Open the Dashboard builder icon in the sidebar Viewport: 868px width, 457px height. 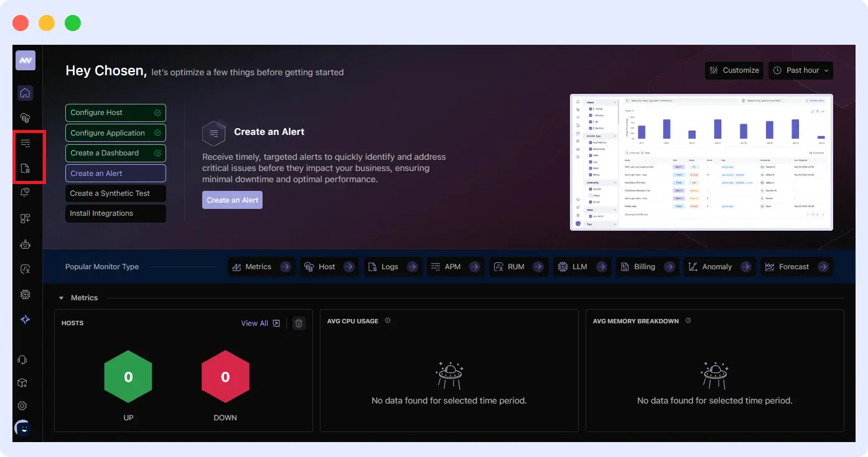[x=25, y=218]
